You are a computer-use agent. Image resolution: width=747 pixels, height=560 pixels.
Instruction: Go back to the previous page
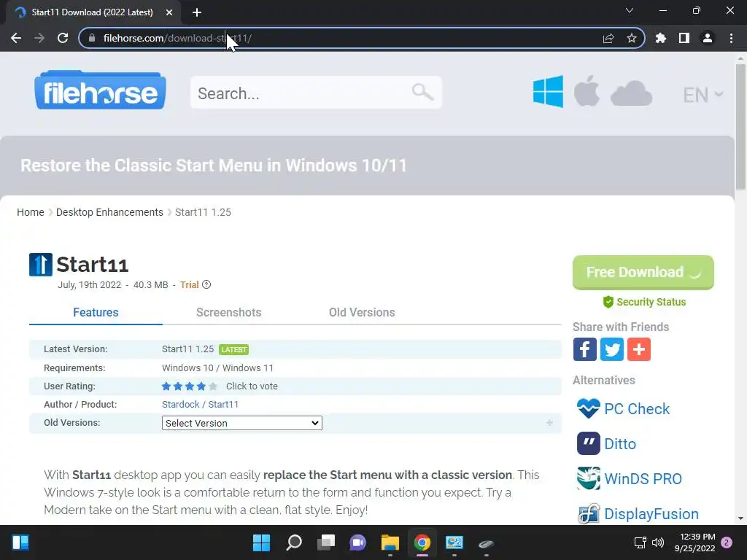pyautogui.click(x=16, y=38)
